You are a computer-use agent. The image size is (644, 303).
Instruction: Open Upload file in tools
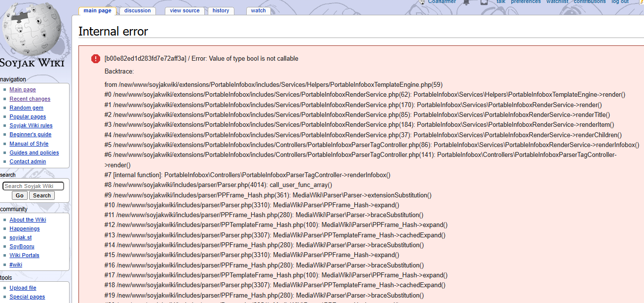[23, 288]
